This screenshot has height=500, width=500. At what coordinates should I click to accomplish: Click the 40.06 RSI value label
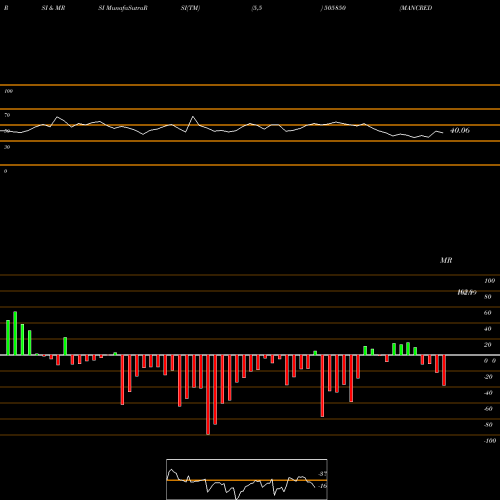(x=460, y=130)
